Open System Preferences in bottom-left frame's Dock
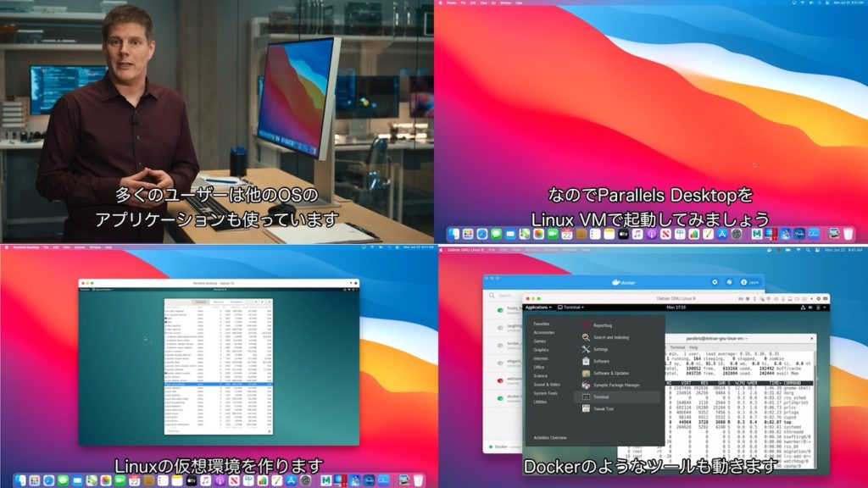 click(305, 481)
